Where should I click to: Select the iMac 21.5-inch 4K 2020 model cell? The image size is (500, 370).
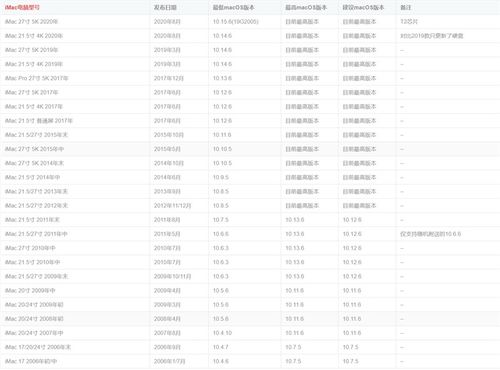(x=34, y=36)
